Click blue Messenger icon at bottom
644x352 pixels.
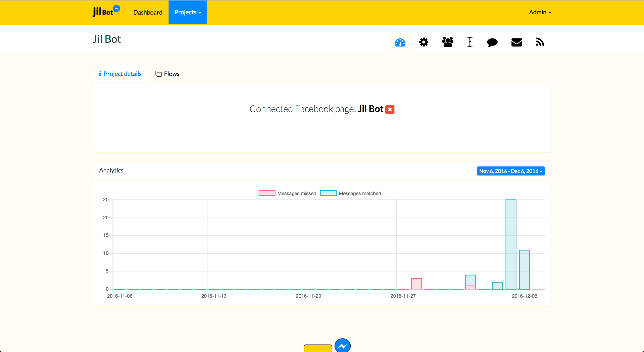[x=342, y=346]
